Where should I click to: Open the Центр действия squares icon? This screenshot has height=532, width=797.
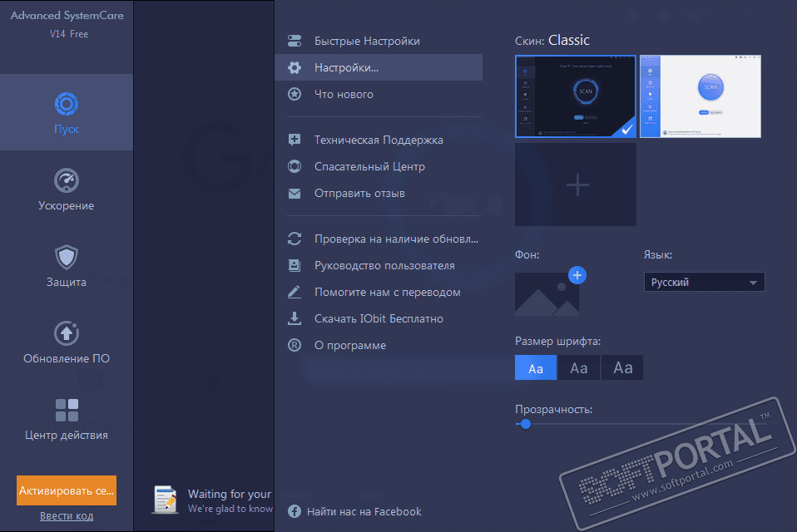click(67, 410)
